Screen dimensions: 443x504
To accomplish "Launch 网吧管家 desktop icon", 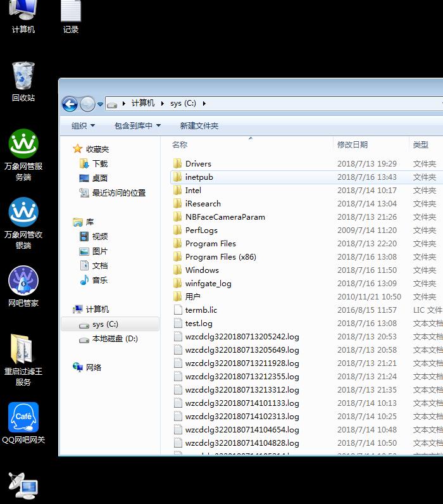I will (23, 286).
